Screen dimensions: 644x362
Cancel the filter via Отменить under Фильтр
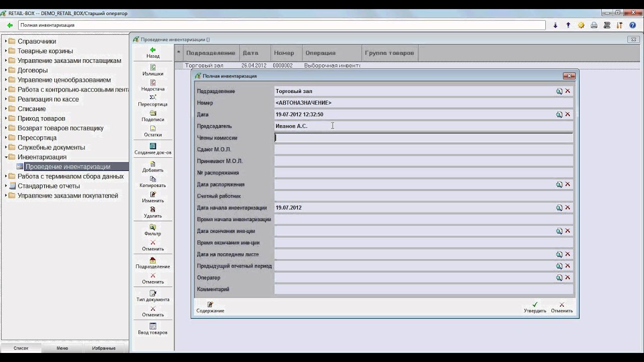[153, 245]
